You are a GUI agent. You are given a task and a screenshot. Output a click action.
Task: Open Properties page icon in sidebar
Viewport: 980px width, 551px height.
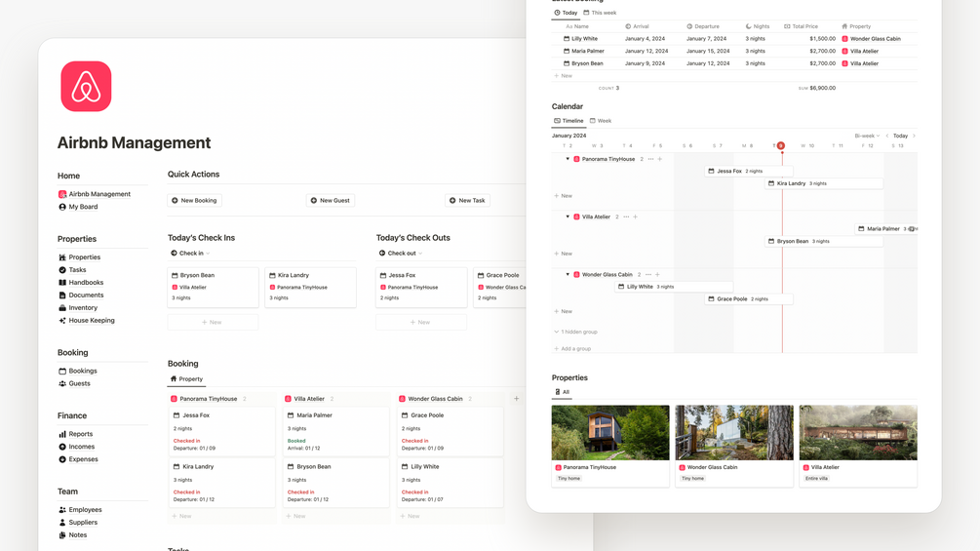(x=62, y=257)
